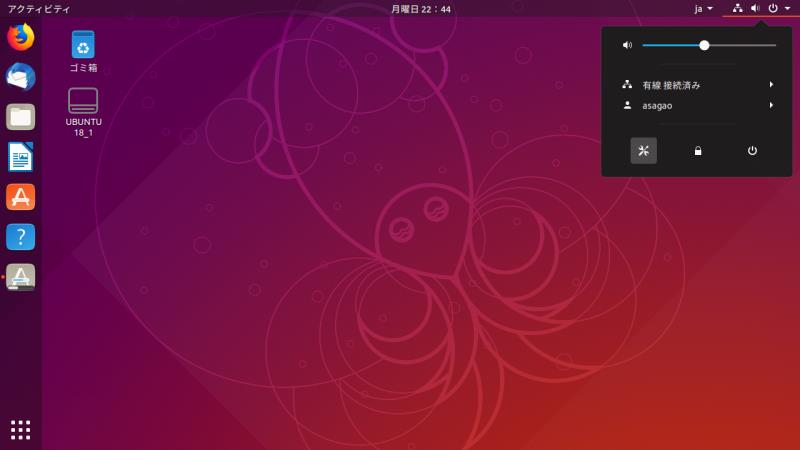Adjust the volume slider in system menu

[709, 45]
